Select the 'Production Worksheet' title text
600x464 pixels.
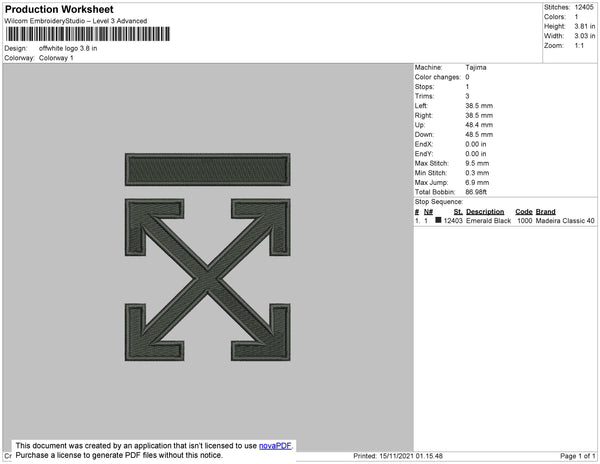tap(59, 10)
